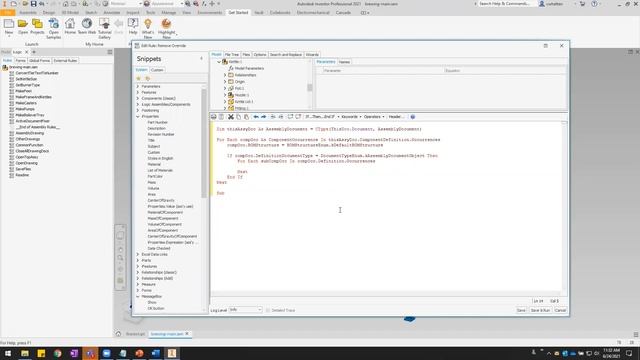
Task: Click the model tree vertical scrollbar
Action: point(310,87)
